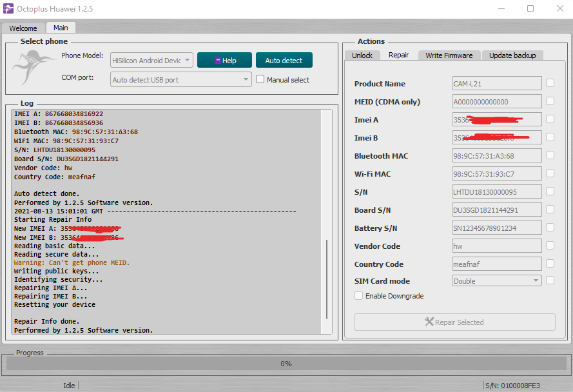Image resolution: width=573 pixels, height=392 pixels.
Task: Tick the Product Name checkbox
Action: tap(550, 83)
